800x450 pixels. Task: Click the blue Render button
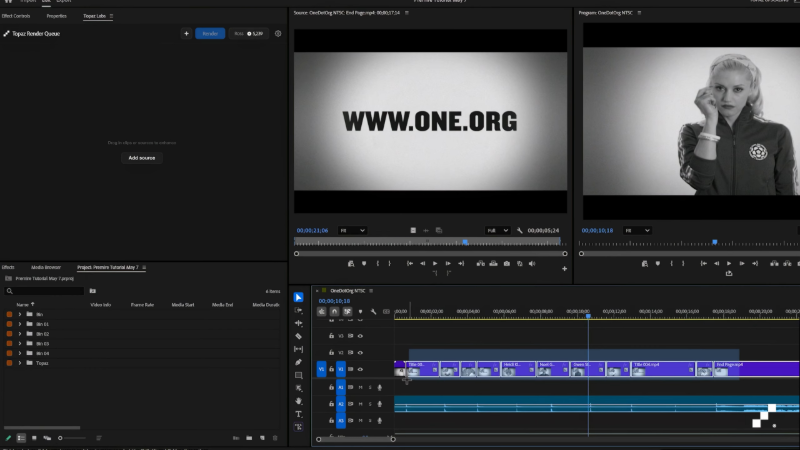[x=210, y=34]
